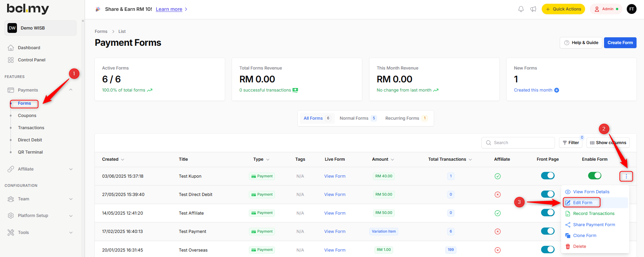
Task: Click the affiliate checkmark for Test Kupon
Action: click(x=497, y=176)
